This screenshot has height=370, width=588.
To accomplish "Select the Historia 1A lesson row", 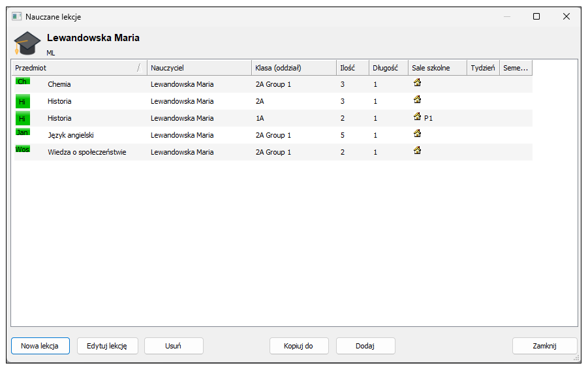I will point(273,118).
